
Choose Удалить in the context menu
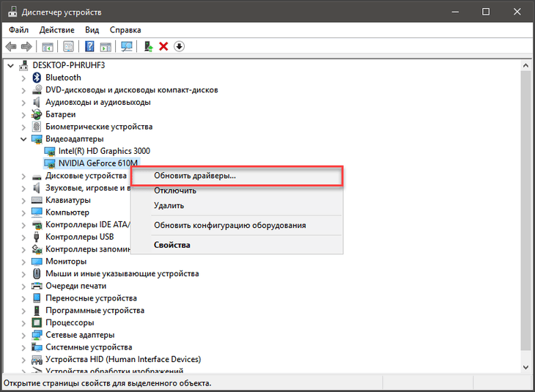pyautogui.click(x=237, y=205)
